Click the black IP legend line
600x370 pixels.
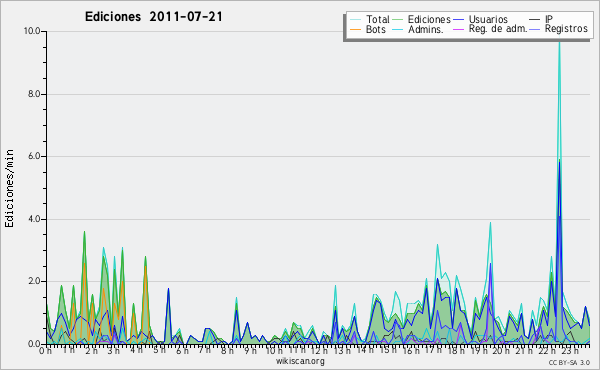click(x=535, y=20)
